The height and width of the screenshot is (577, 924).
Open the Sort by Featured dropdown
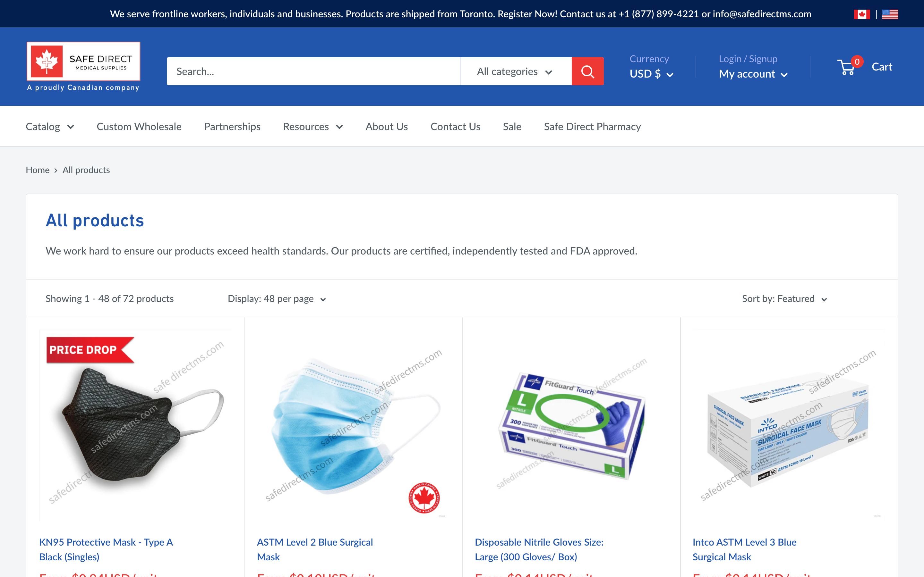pos(783,299)
